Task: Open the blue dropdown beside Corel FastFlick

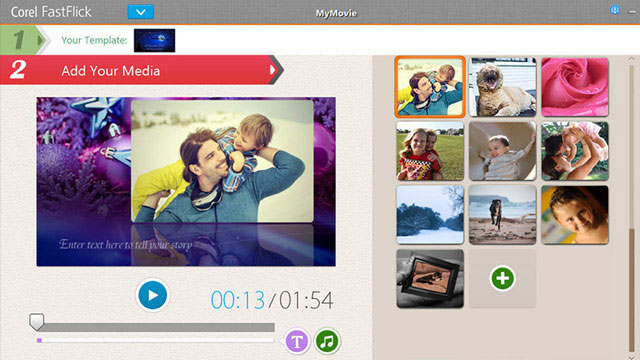Action: pos(141,12)
